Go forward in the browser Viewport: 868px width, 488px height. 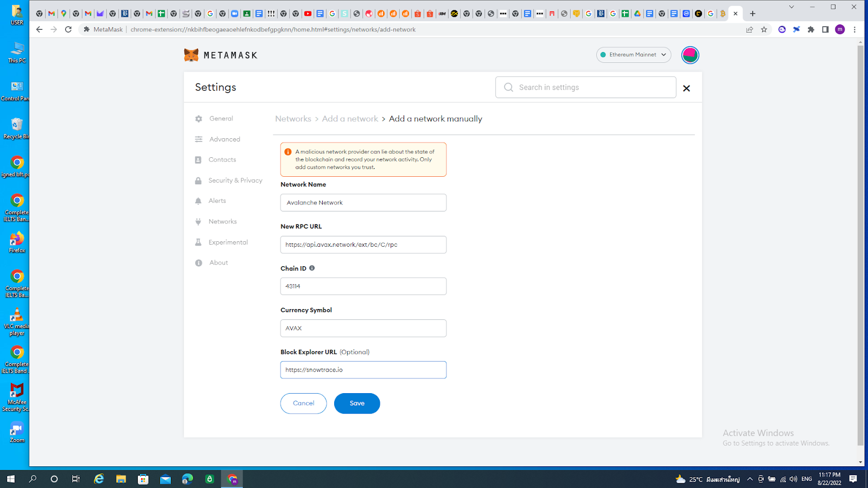(x=54, y=29)
